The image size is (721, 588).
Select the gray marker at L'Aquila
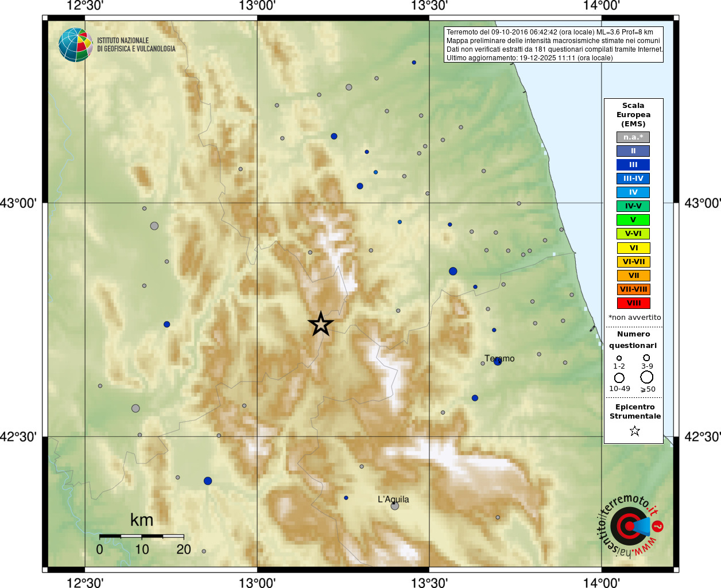pyautogui.click(x=394, y=506)
